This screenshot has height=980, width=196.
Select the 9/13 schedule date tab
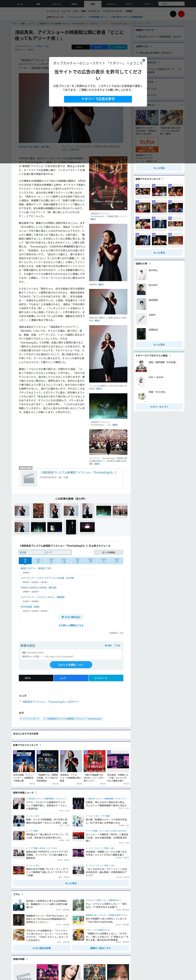coord(91,560)
